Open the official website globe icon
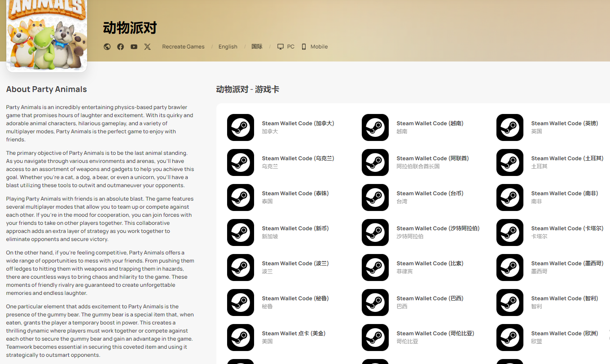This screenshot has height=364, width=610. pos(107,47)
